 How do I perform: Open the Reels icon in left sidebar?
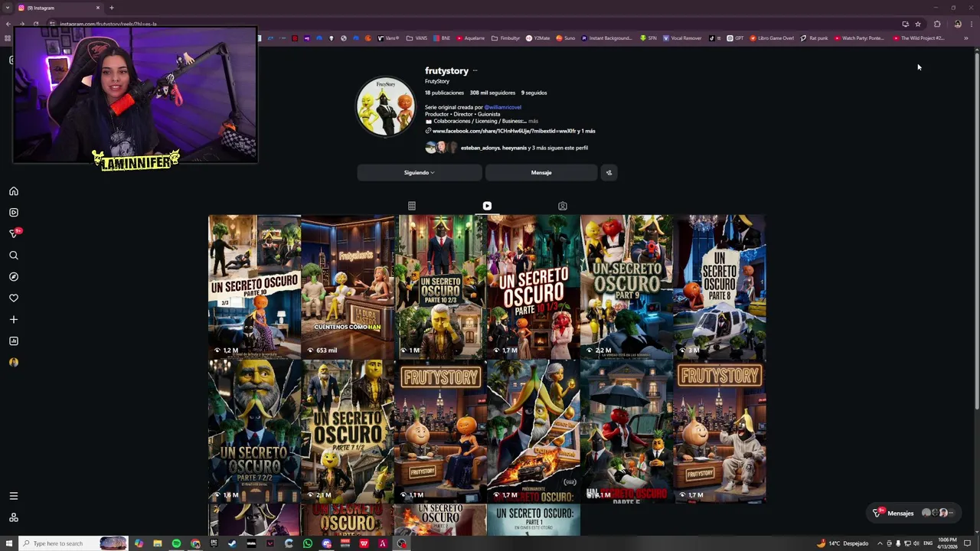[x=13, y=213]
